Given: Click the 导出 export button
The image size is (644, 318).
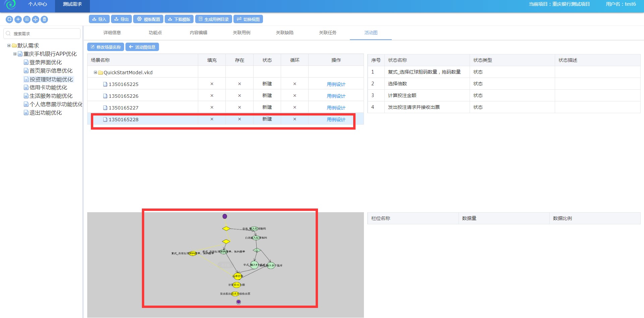Looking at the screenshot, I should pyautogui.click(x=121, y=19).
